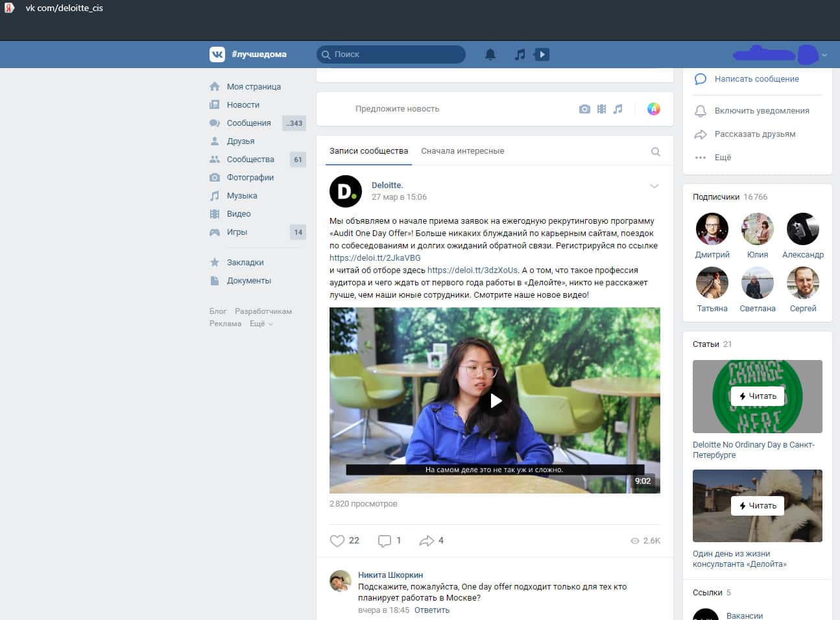This screenshot has height=620, width=840.
Task: Open the colorful poster icon
Action: (x=653, y=109)
